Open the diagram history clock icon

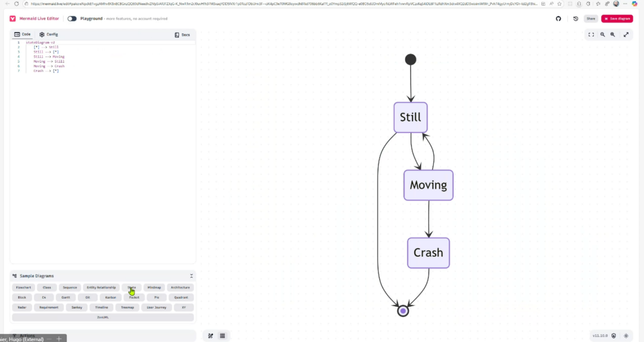pyautogui.click(x=575, y=18)
